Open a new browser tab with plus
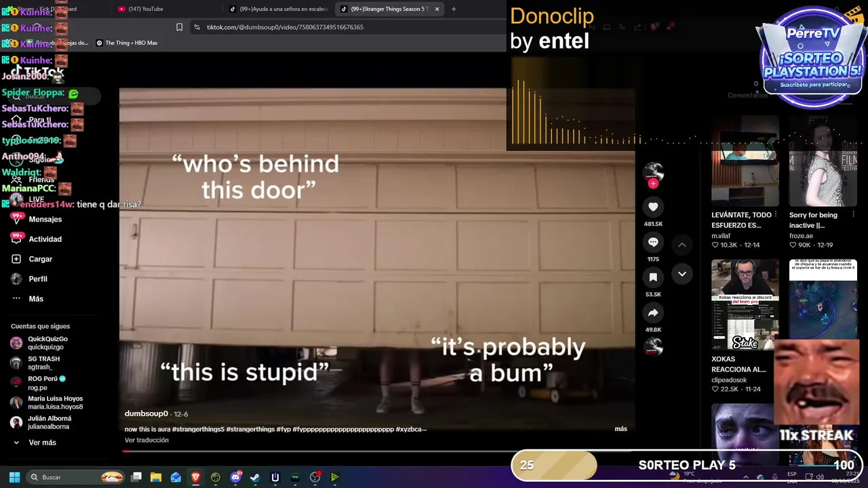 tap(454, 9)
